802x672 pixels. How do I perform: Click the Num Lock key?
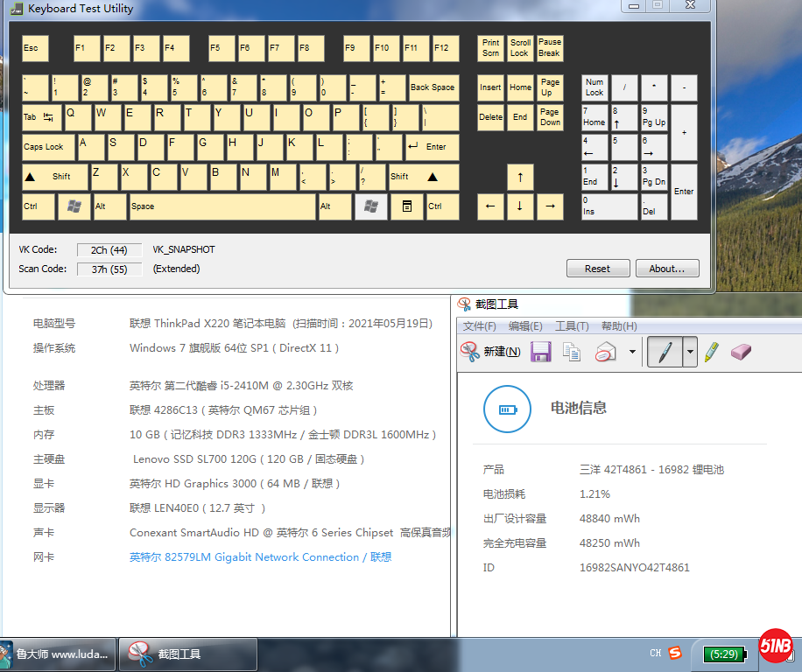595,87
